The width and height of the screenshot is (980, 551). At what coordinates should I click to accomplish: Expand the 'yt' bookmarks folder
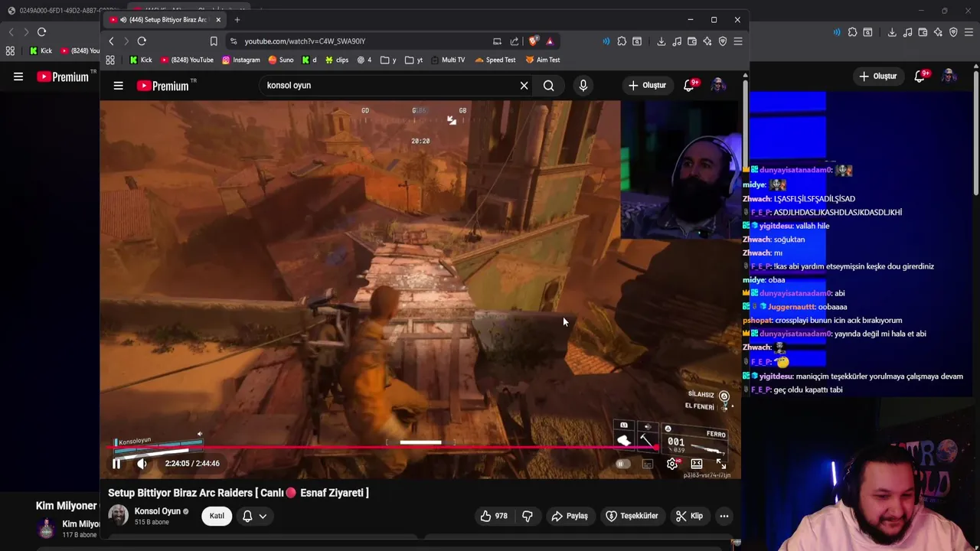tap(413, 60)
